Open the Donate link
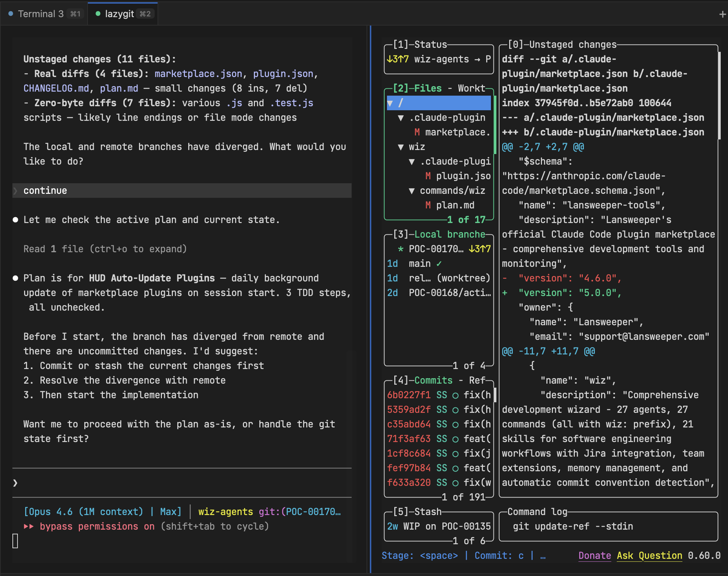The height and width of the screenshot is (576, 728). click(595, 556)
